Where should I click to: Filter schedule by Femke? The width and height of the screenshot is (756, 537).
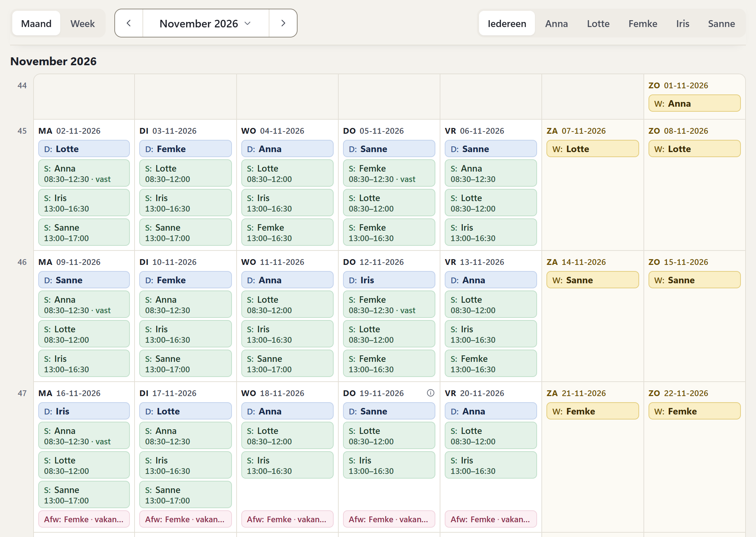point(643,23)
